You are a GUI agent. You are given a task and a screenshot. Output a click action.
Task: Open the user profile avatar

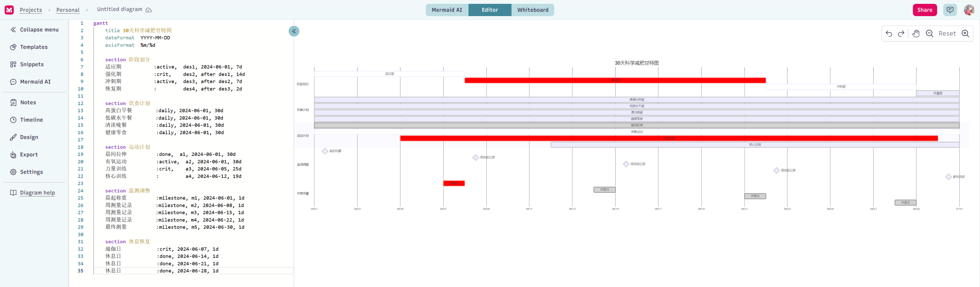coord(969,10)
